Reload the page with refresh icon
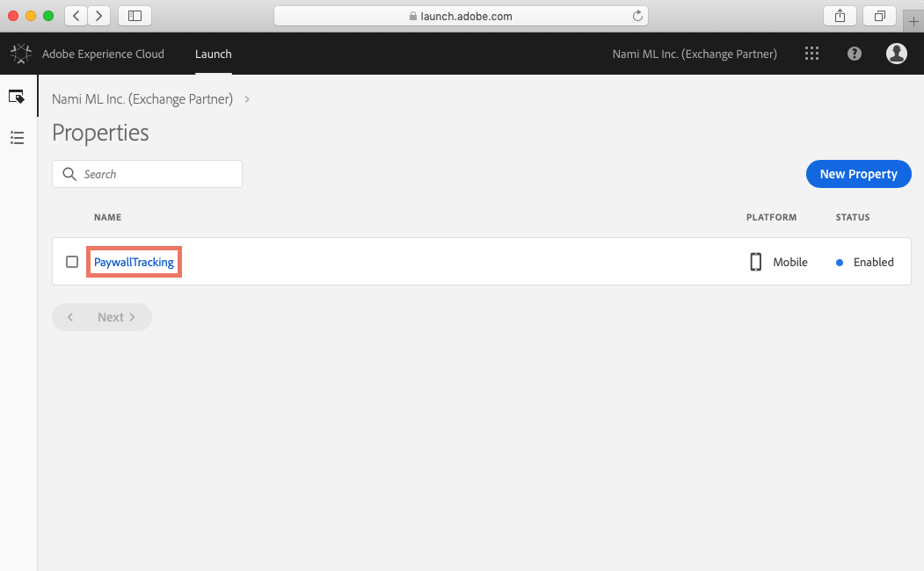Image resolution: width=924 pixels, height=571 pixels. [x=637, y=16]
